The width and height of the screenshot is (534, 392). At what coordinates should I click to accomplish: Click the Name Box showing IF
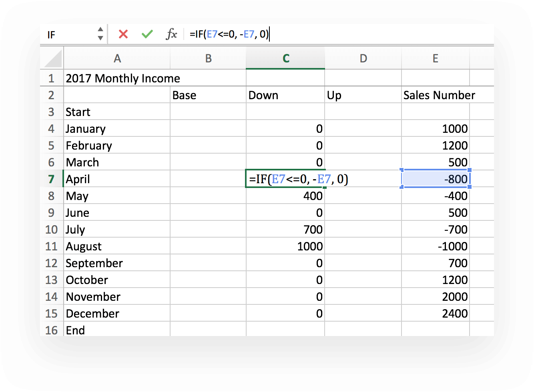click(68, 34)
